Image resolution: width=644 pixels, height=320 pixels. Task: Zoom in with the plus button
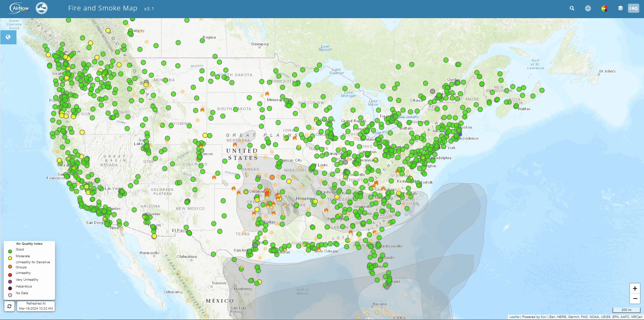635,288
